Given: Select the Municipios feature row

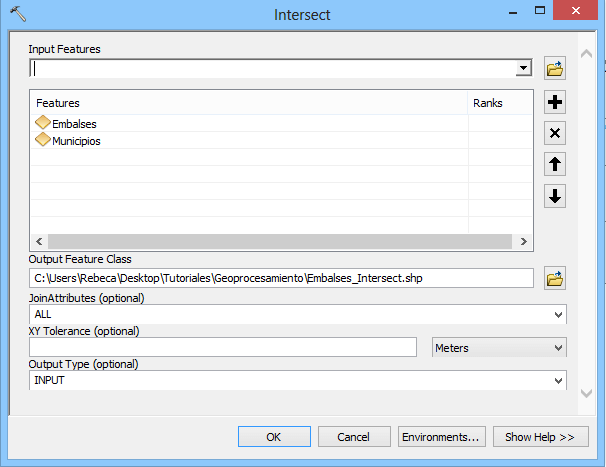Looking at the screenshot, I should pos(76,141).
